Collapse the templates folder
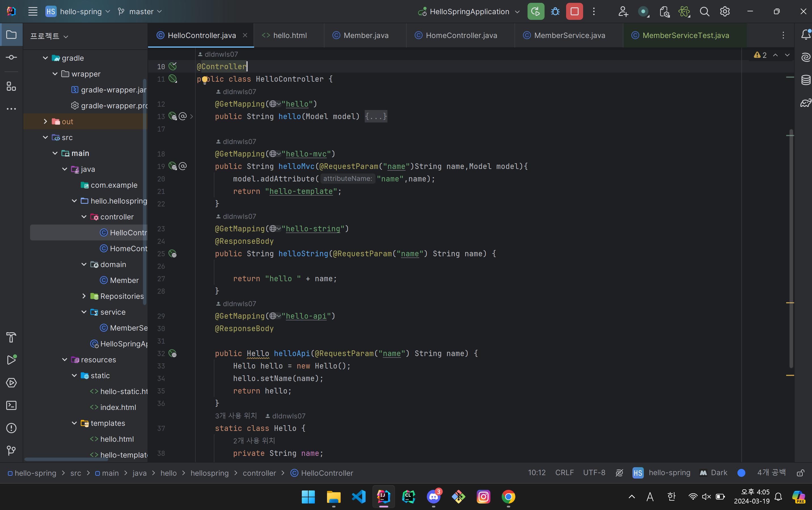This screenshot has width=812, height=510. pos(74,423)
